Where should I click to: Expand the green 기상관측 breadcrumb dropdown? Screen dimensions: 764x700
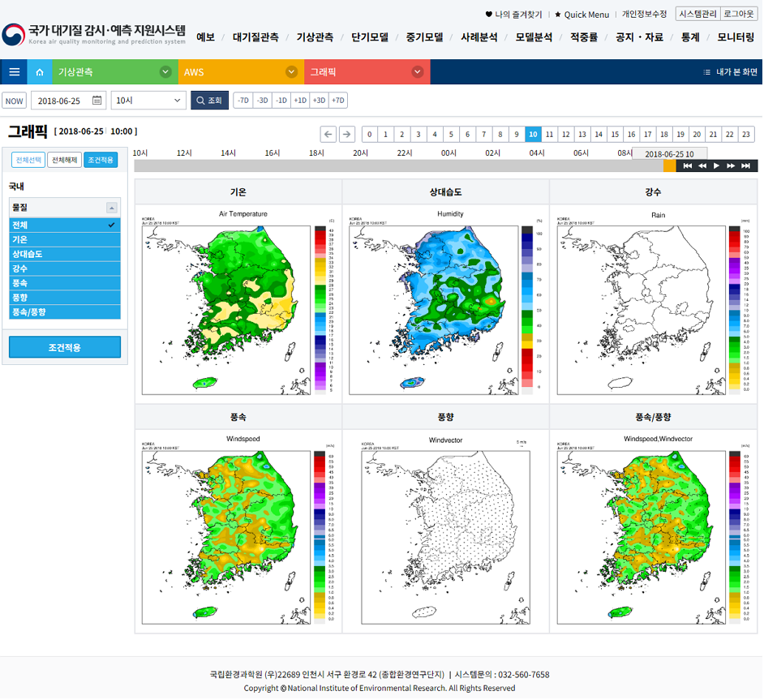(165, 72)
